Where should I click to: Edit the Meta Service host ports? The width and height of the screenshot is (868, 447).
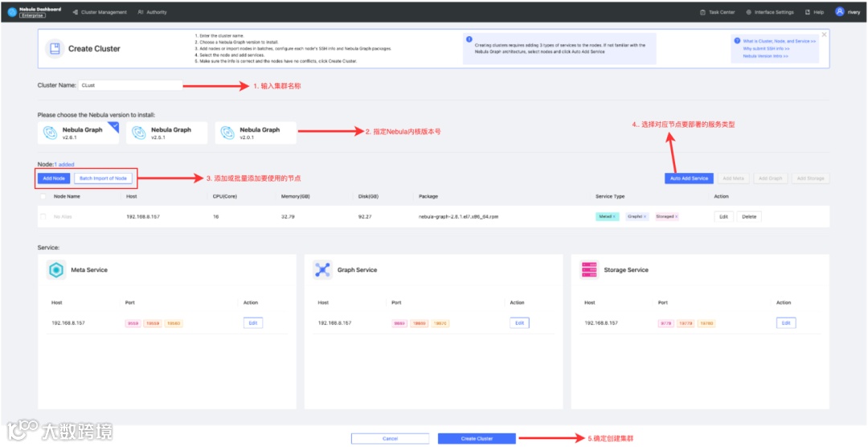[x=253, y=323]
